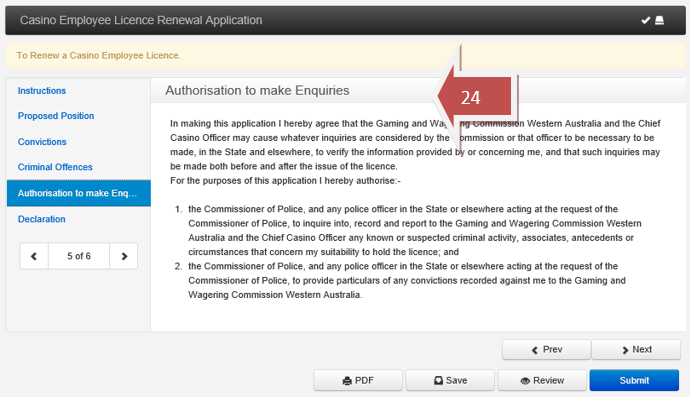Click the eye icon on Review button
Image resolution: width=690 pixels, height=399 pixels.
tap(525, 381)
